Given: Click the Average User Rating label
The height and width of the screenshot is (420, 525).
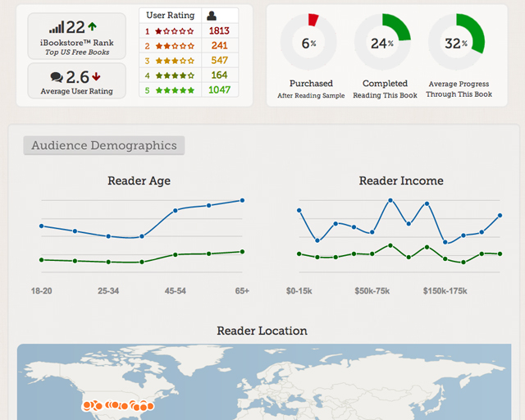Looking at the screenshot, I should tap(76, 91).
